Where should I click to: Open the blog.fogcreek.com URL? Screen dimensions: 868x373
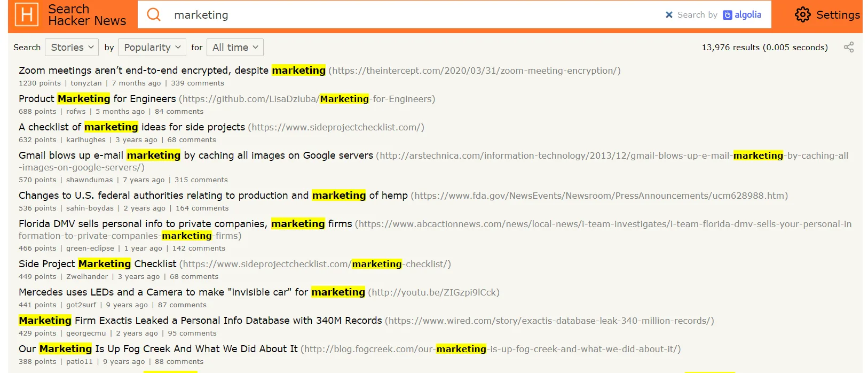(491, 349)
